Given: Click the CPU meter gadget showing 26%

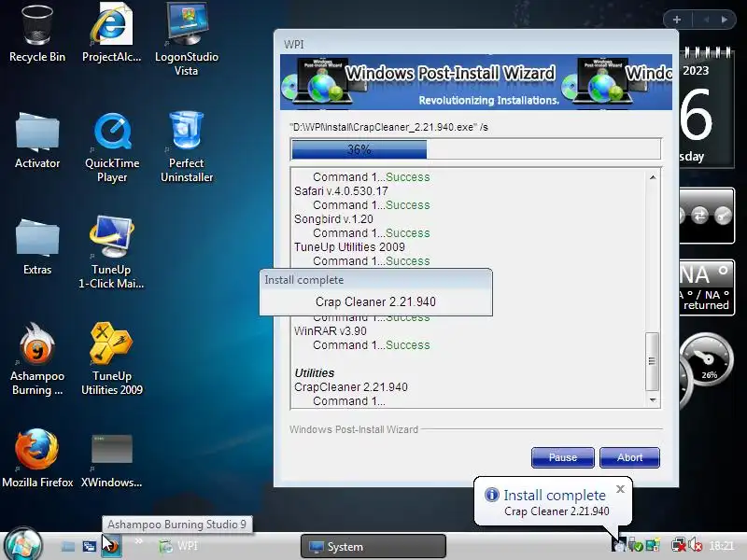Looking at the screenshot, I should [x=706, y=361].
